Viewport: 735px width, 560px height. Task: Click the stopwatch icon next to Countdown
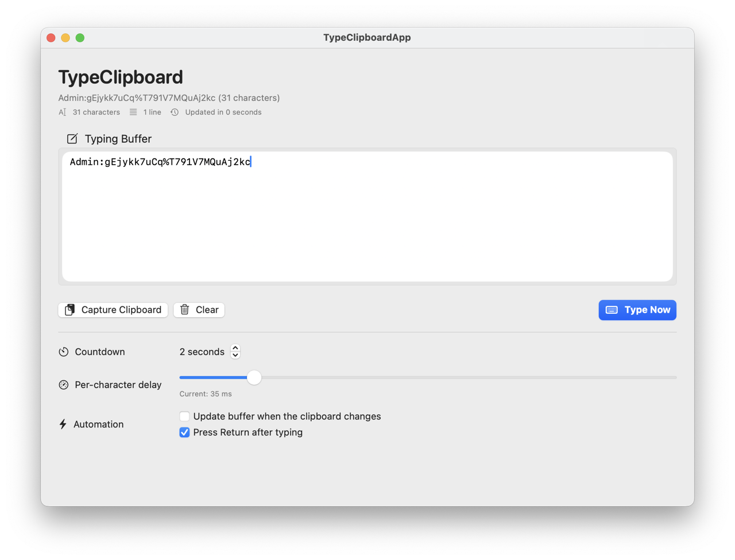(63, 352)
